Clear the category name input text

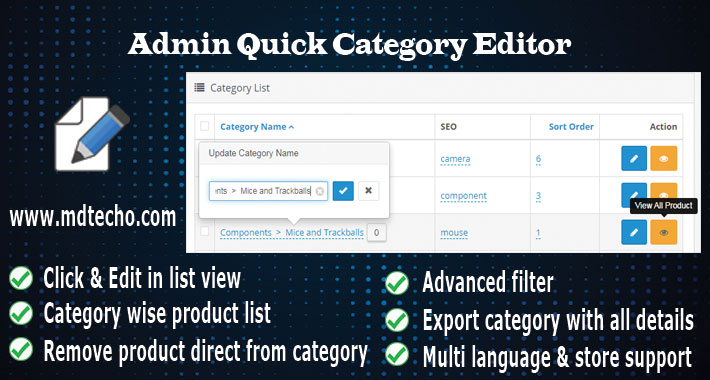[320, 192]
